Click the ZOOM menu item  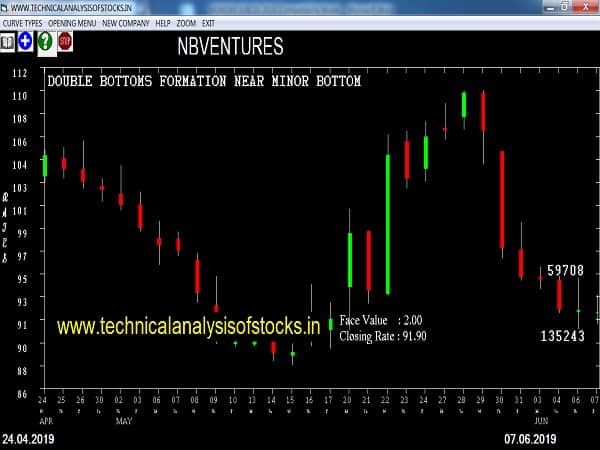click(186, 22)
